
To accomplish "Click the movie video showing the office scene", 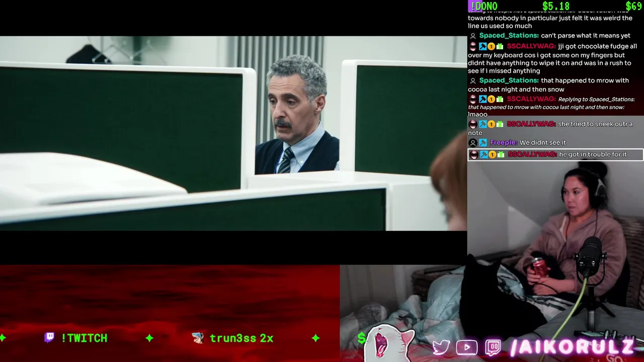I will (x=233, y=133).
